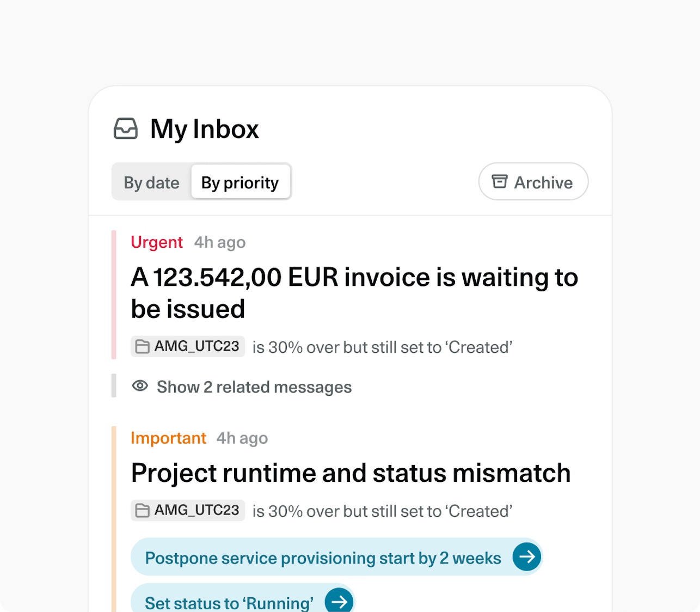700x612 pixels.
Task: Click AMG_UTC23 project tag in Important message
Action: click(196, 510)
